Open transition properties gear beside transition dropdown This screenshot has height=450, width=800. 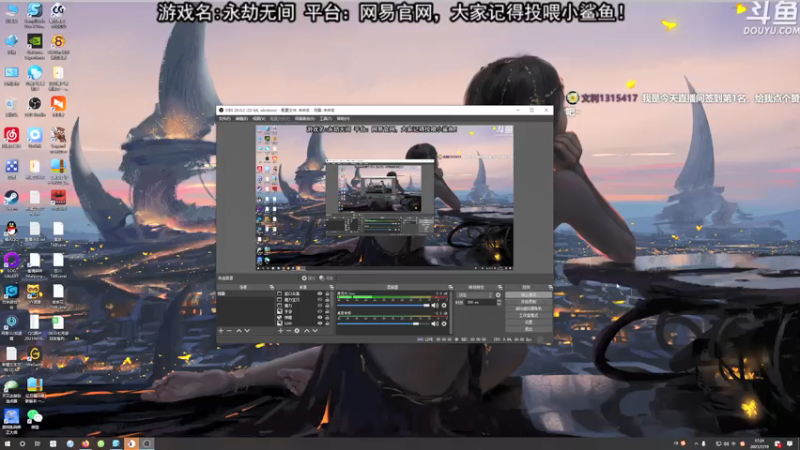coord(498,295)
